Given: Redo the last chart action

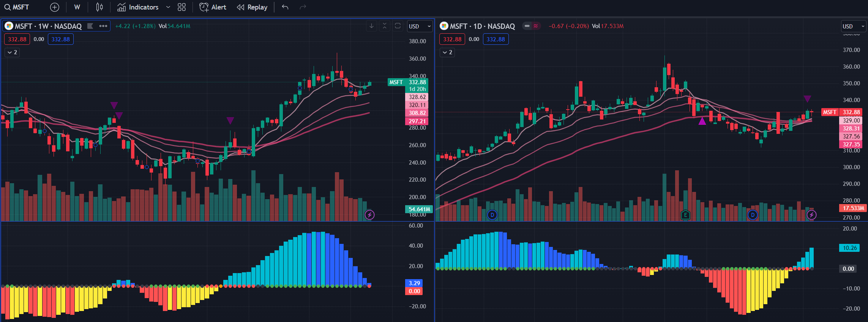Looking at the screenshot, I should [303, 7].
